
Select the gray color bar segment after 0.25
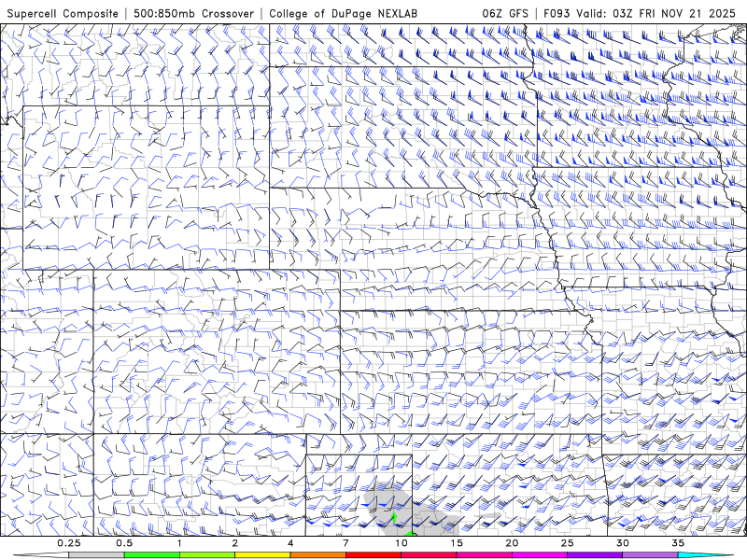(96, 555)
